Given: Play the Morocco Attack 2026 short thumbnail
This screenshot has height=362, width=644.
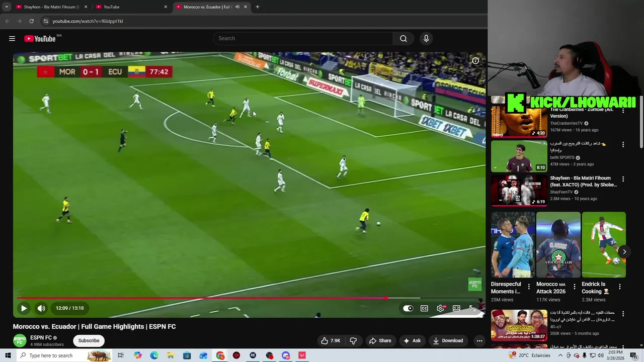Looking at the screenshot, I should coord(558,245).
